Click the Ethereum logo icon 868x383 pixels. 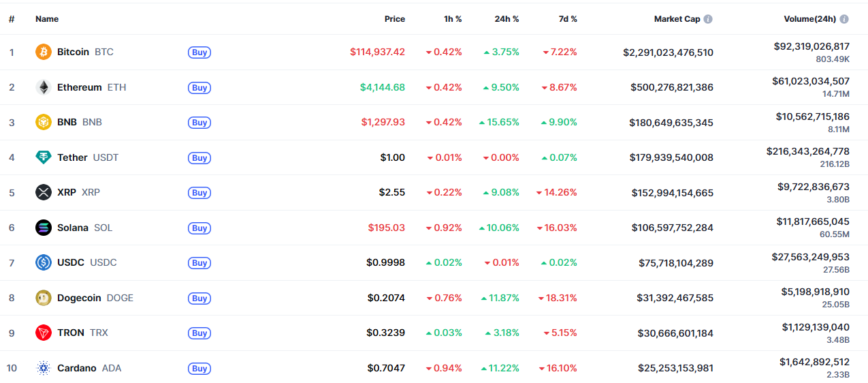[44, 87]
